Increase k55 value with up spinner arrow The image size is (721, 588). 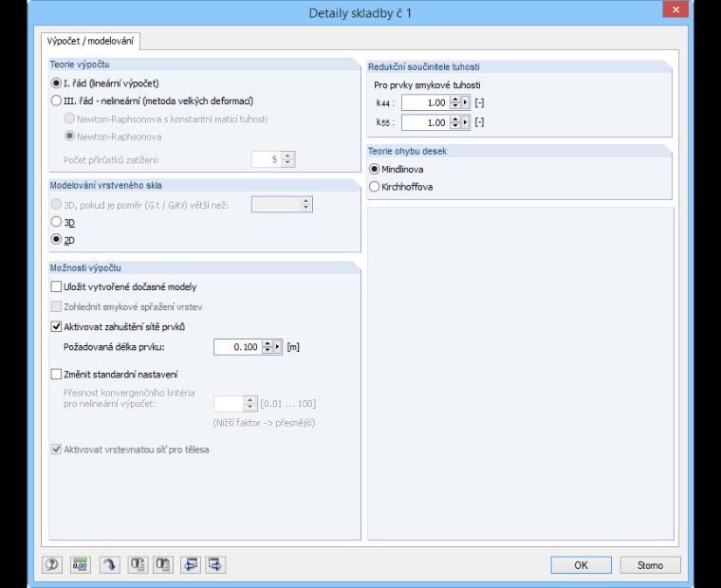(454, 119)
